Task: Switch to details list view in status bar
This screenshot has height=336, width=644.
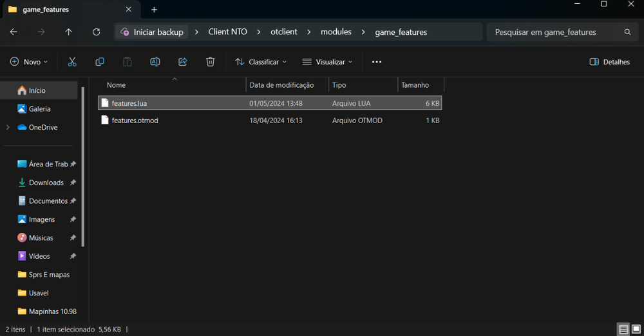Action: 623,330
